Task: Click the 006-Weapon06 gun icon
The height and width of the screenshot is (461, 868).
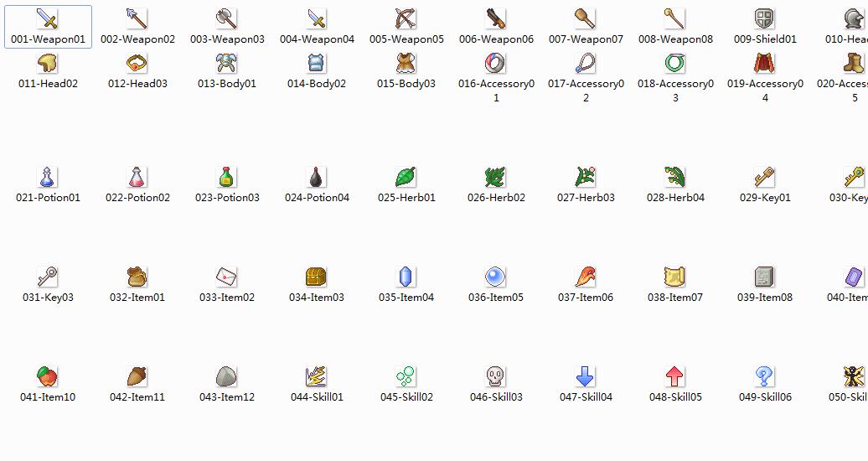Action: (496, 18)
